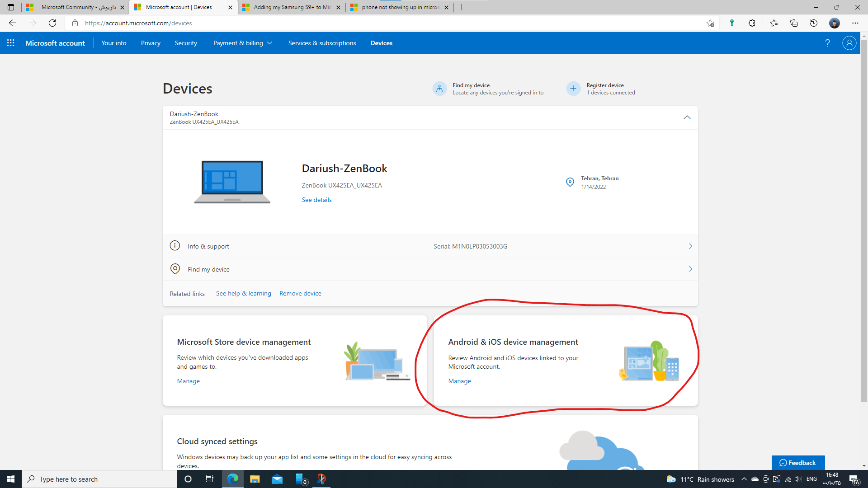Launch Mail app from taskbar
The height and width of the screenshot is (488, 868).
tap(277, 479)
